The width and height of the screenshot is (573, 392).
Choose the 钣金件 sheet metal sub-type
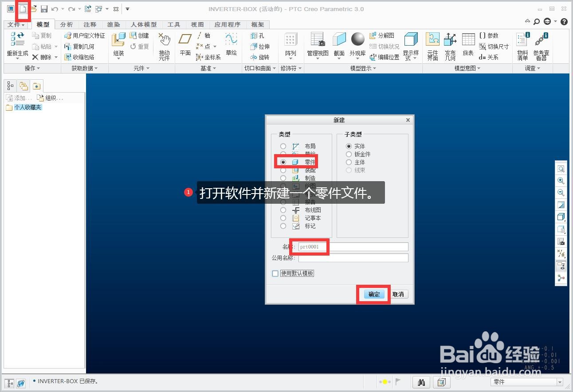[349, 154]
